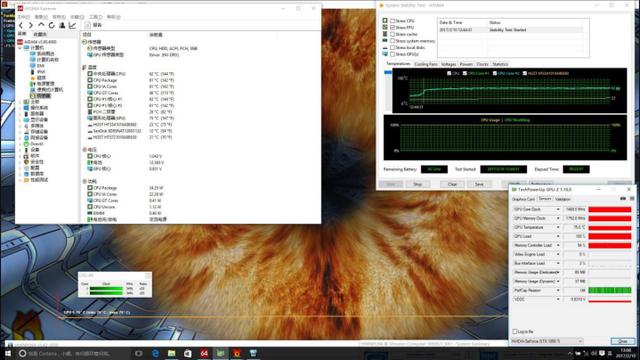Enable Log to file checkbox in GPU-Z

[515, 331]
